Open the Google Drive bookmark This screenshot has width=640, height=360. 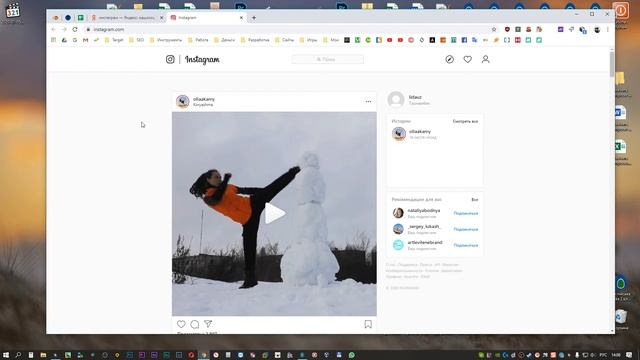point(64,40)
